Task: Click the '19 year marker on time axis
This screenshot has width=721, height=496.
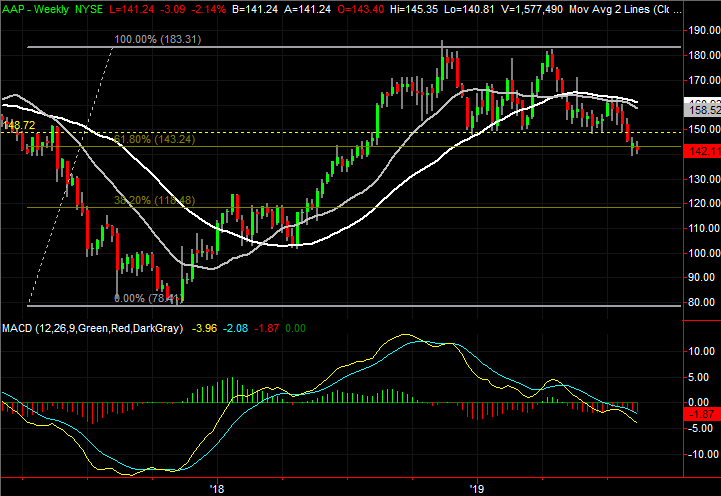Action: click(x=477, y=489)
